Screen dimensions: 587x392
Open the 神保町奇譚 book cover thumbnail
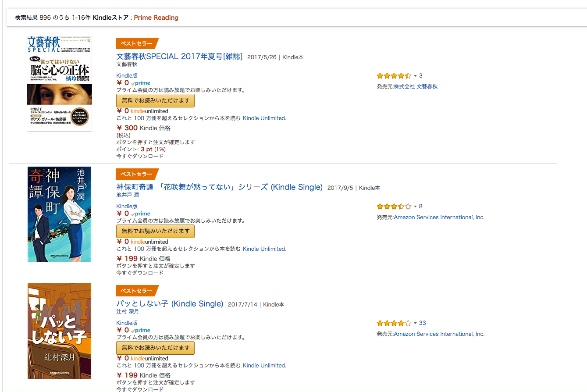(x=59, y=214)
